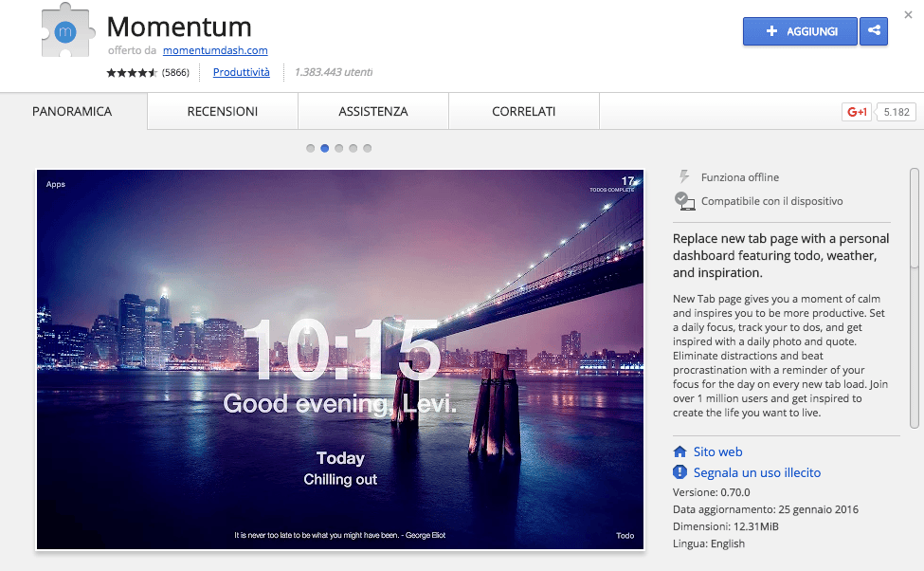
Task: Click the G+1 recommendation icon
Action: coord(856,111)
